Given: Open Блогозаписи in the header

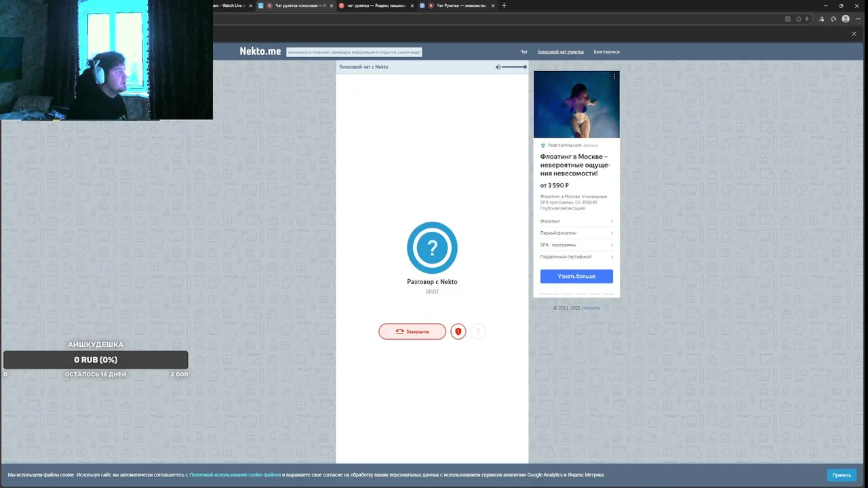Looking at the screenshot, I should [x=606, y=52].
